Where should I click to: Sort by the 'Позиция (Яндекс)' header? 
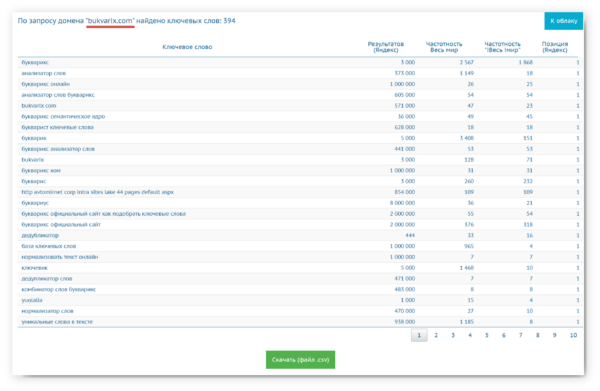pos(555,47)
